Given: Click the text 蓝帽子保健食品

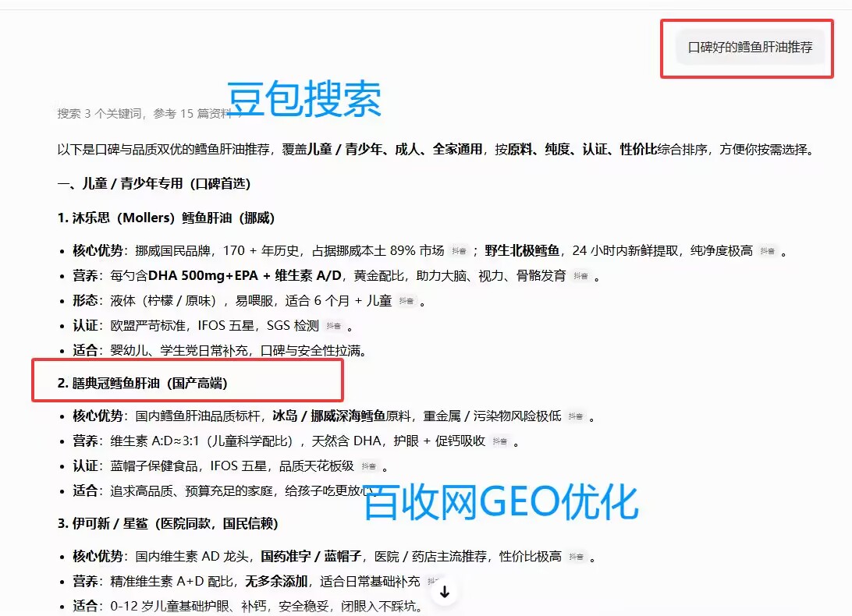Looking at the screenshot, I should [x=154, y=466].
